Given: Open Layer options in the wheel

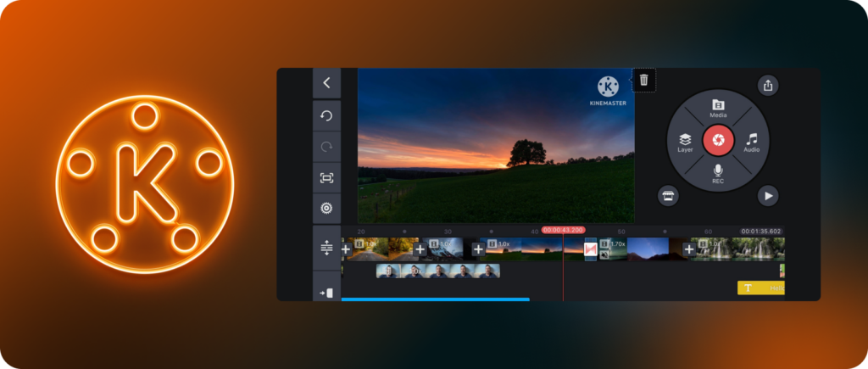Looking at the screenshot, I should [686, 142].
